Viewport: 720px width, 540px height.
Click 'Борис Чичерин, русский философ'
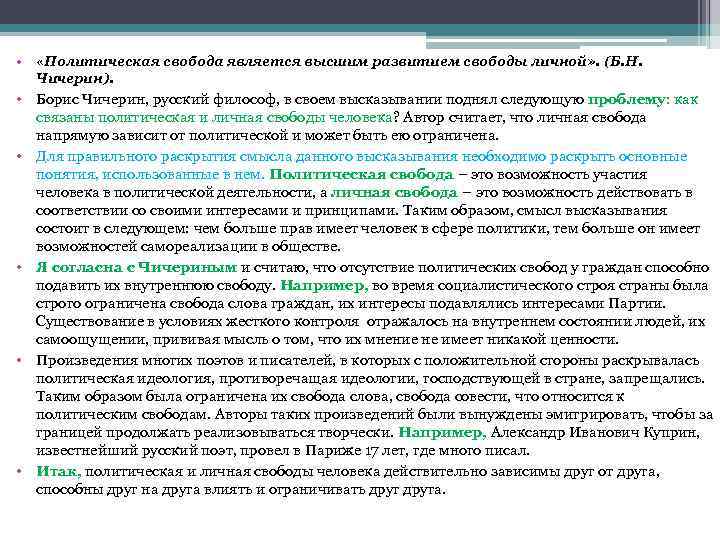(156, 99)
